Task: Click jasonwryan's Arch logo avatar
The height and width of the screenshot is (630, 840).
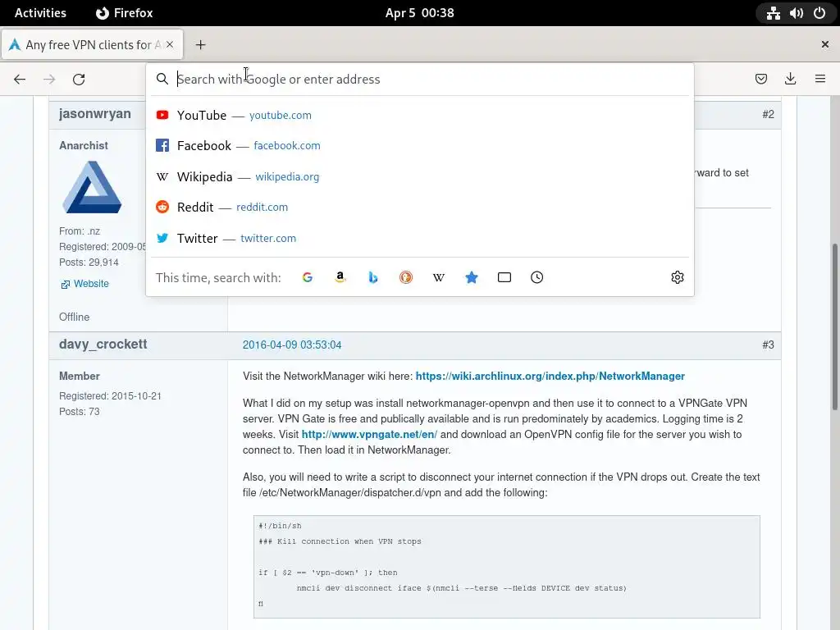Action: point(92,188)
